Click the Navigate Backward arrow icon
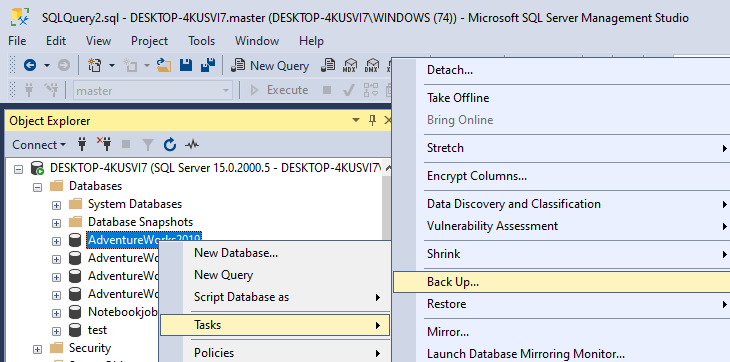The height and width of the screenshot is (362, 730). tap(30, 66)
